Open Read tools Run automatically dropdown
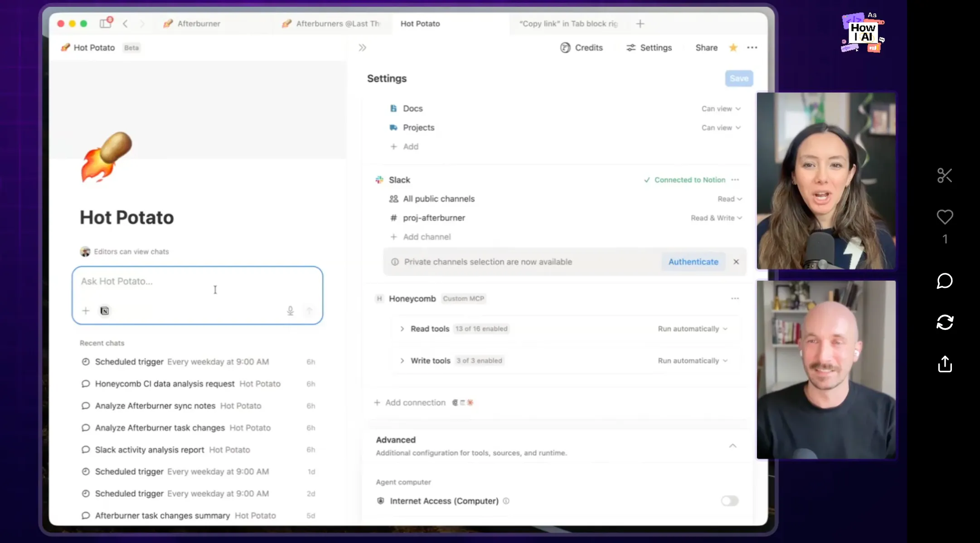This screenshot has width=980, height=543. 693,329
